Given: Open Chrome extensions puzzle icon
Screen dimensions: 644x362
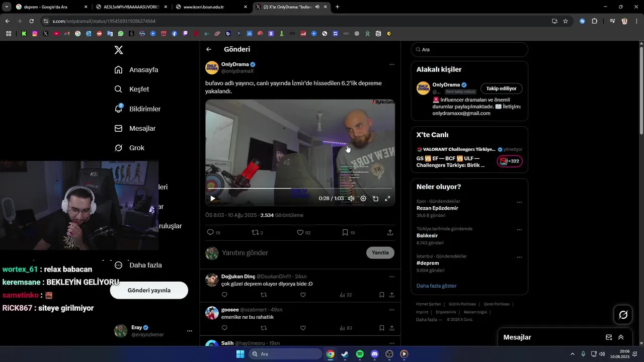Looking at the screenshot, I should pos(595,21).
